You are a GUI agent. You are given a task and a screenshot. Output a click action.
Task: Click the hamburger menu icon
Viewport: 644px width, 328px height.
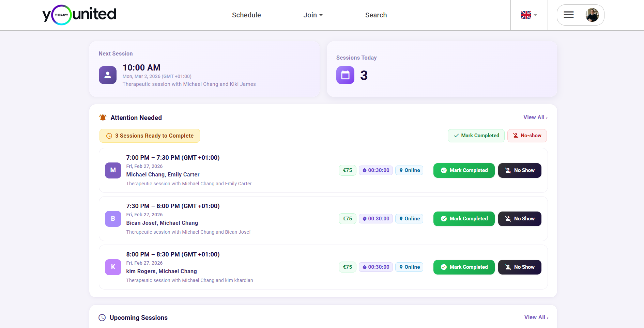pyautogui.click(x=568, y=15)
